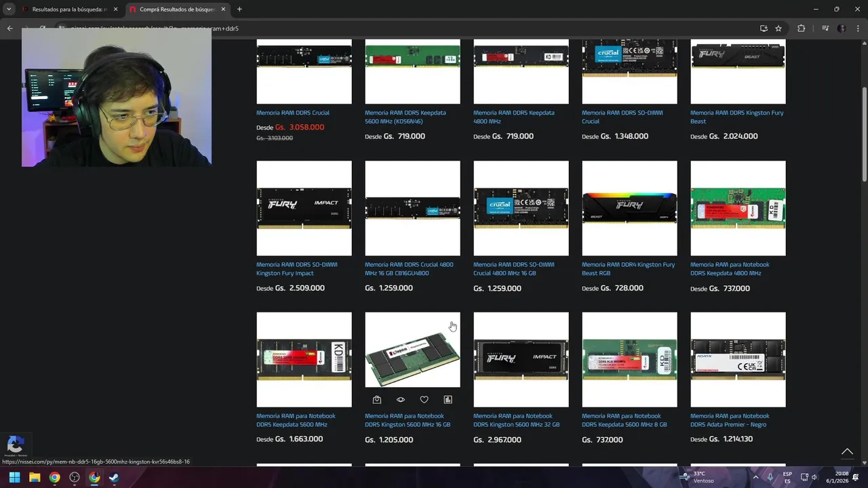Click price Gs. 2.967.000
Viewport: 868px width, 488px height.
[497, 440]
